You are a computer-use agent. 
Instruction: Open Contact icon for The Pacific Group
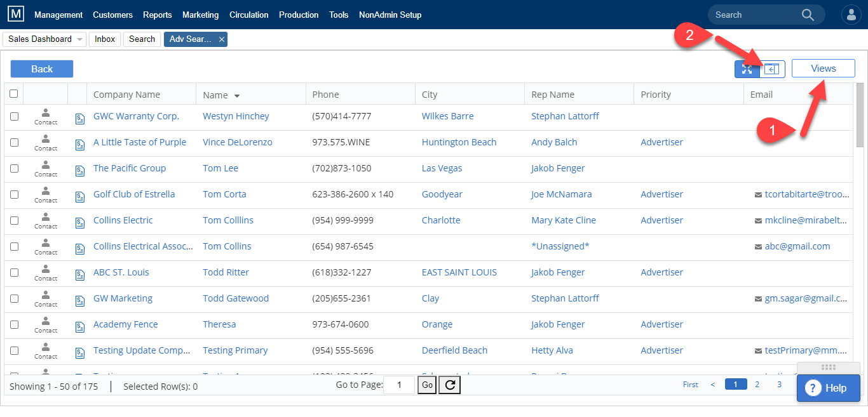(x=46, y=169)
